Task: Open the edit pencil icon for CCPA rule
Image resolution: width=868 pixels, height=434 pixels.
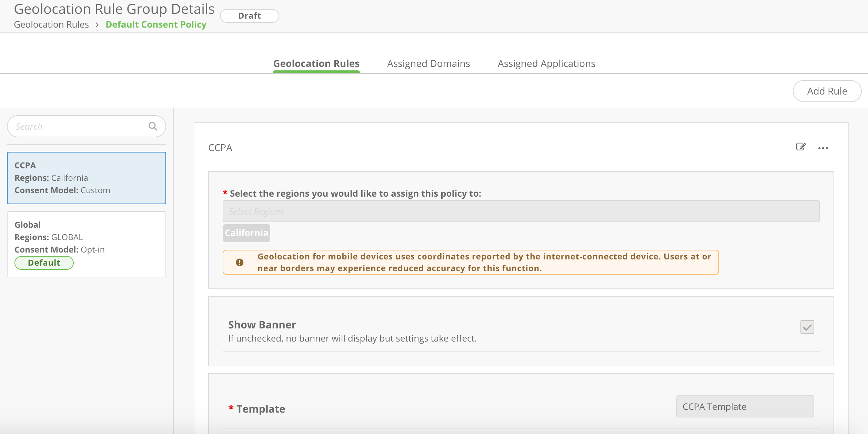Action: point(800,147)
